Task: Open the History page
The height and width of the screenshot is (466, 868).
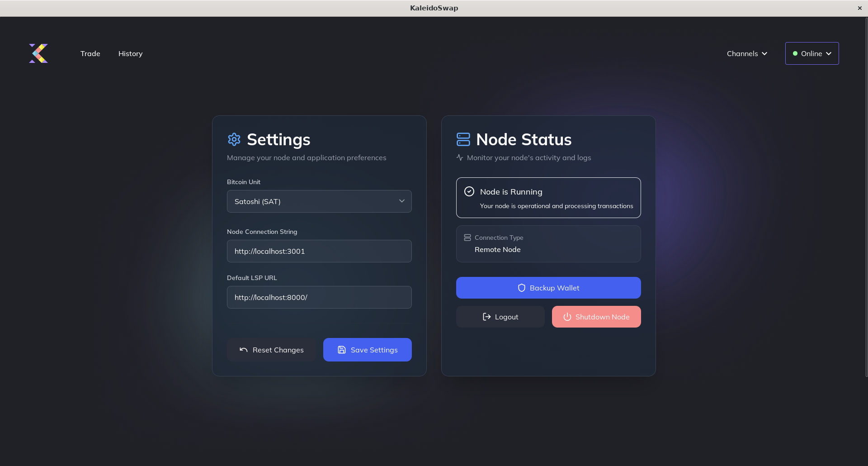Action: pos(130,53)
